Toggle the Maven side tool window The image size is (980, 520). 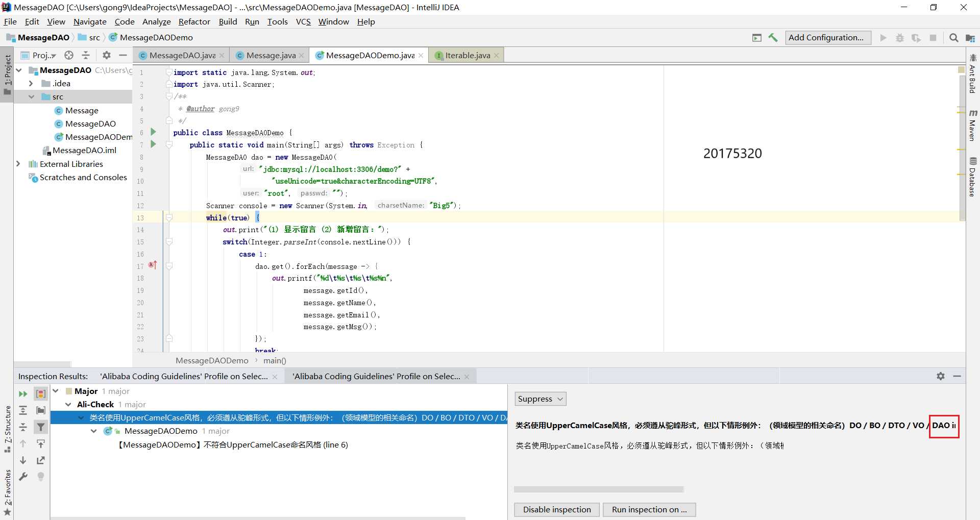coord(973,126)
